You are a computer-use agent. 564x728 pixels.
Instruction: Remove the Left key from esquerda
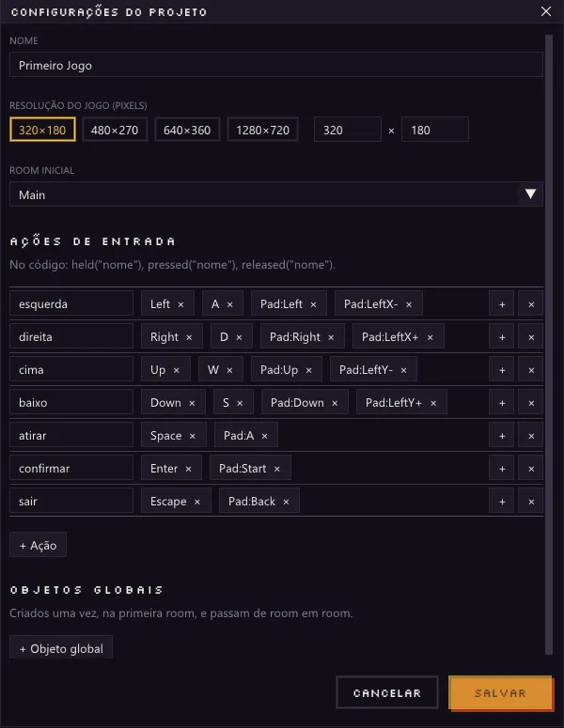coord(180,304)
